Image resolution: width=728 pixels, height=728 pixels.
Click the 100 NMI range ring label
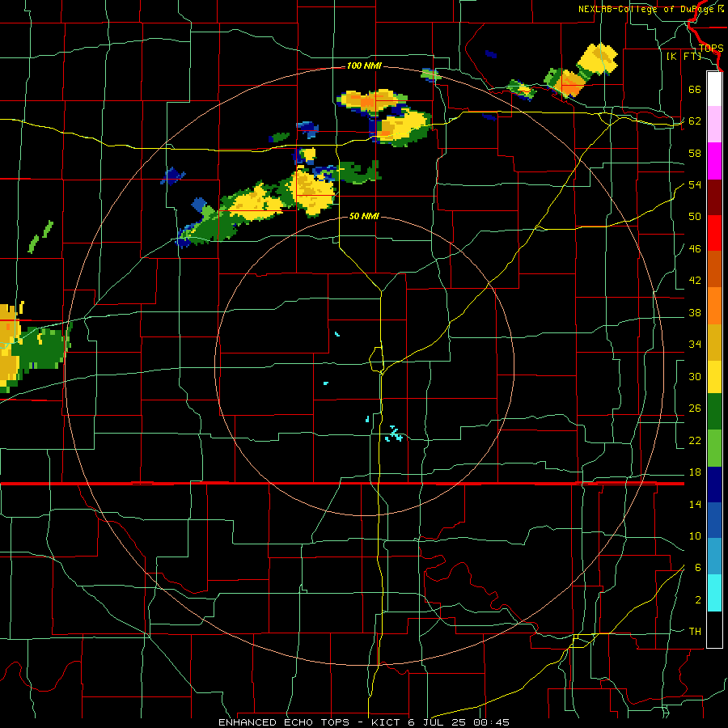click(x=364, y=66)
